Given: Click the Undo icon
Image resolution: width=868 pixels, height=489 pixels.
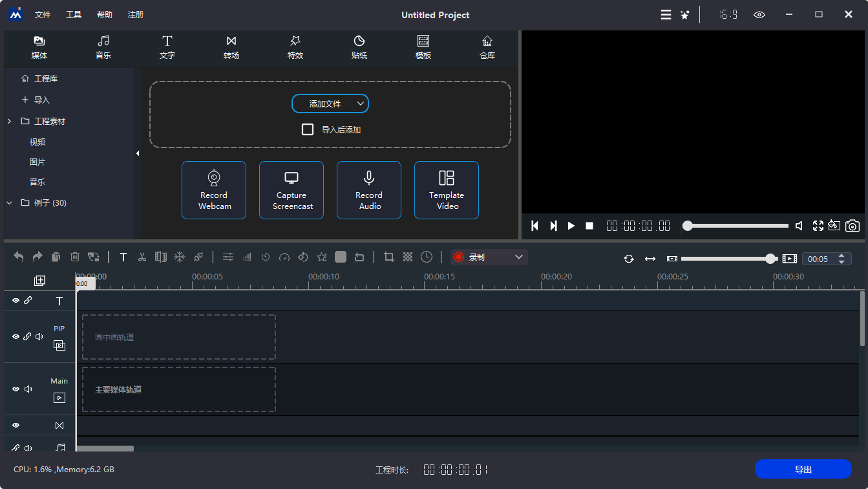Looking at the screenshot, I should (x=18, y=257).
